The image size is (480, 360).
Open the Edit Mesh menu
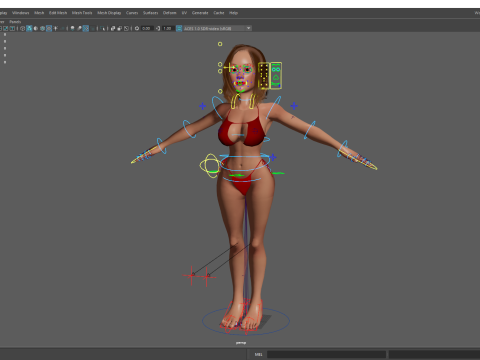(x=58, y=13)
